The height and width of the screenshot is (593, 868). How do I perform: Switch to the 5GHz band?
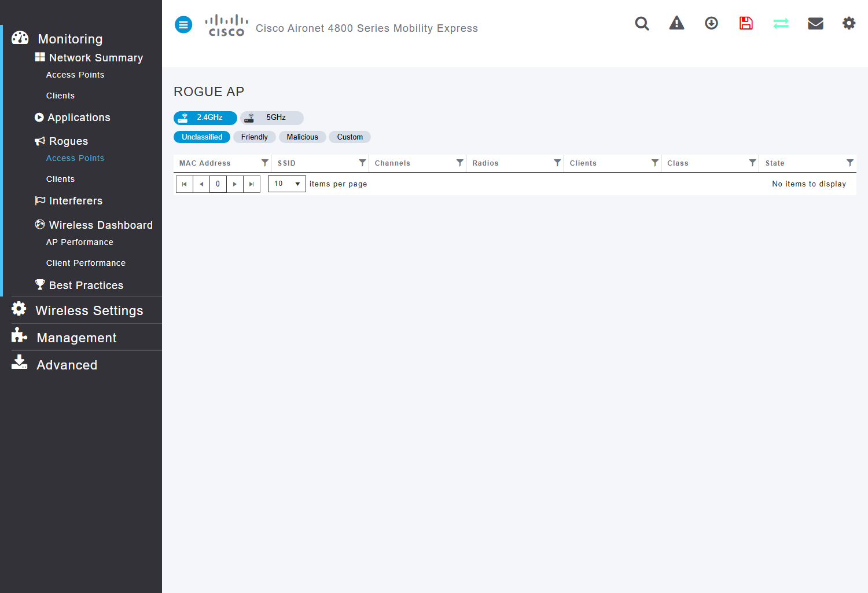pyautogui.click(x=272, y=118)
